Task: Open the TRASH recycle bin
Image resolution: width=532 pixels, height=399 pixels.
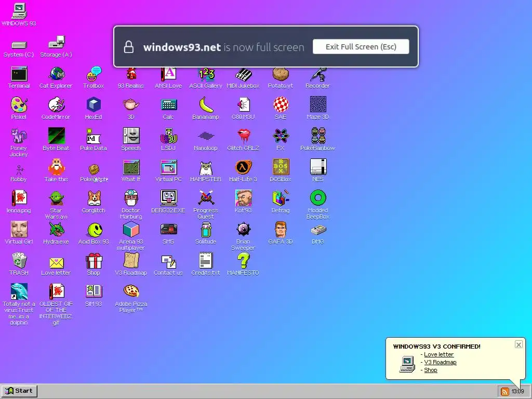Action: [x=19, y=261]
